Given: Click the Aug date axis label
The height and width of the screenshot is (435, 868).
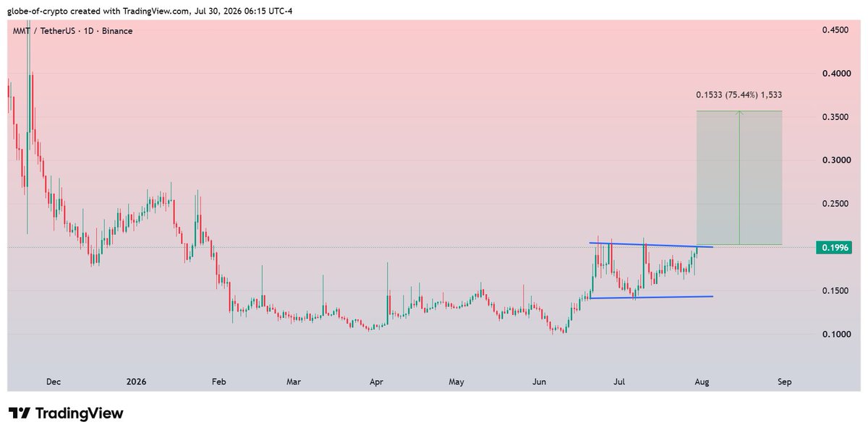Looking at the screenshot, I should 701,381.
